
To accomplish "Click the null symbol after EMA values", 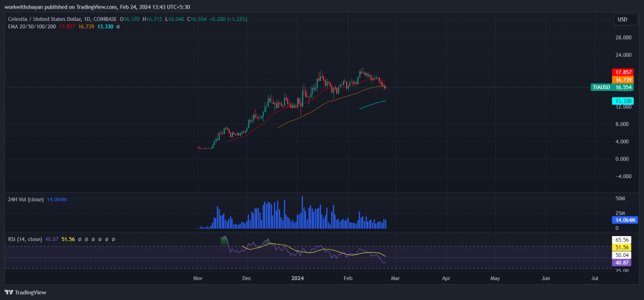I will coord(118,26).
